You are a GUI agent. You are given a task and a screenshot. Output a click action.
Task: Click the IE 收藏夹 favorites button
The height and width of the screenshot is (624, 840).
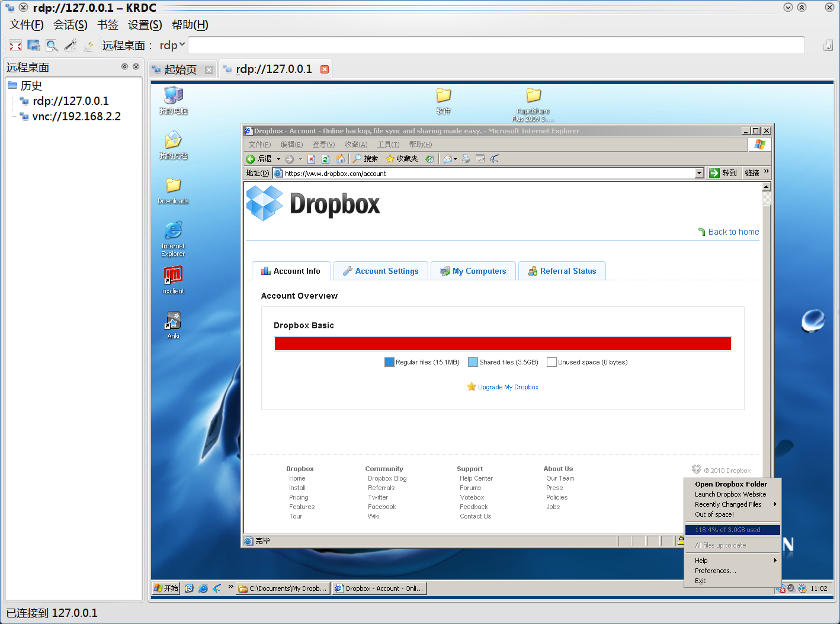402,159
